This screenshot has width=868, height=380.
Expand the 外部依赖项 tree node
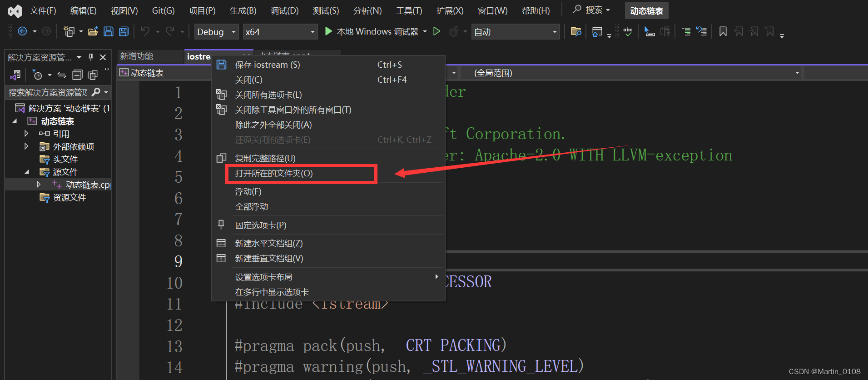coord(26,146)
